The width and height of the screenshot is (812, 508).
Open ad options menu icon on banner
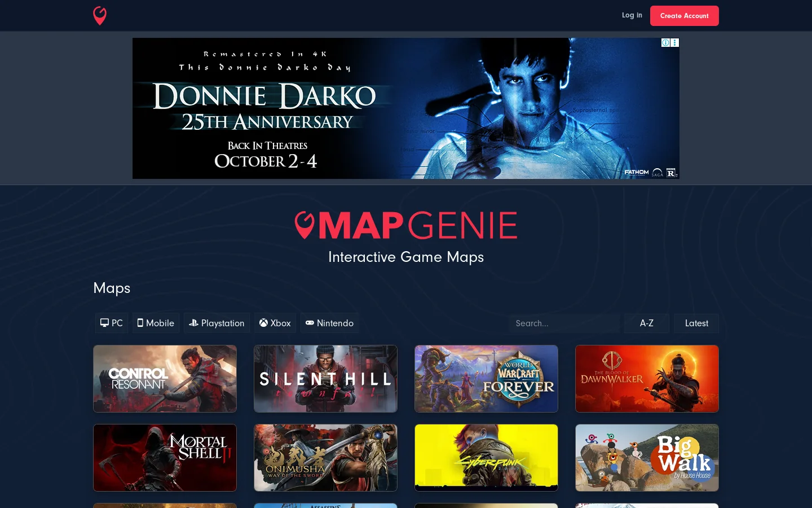[x=674, y=43]
